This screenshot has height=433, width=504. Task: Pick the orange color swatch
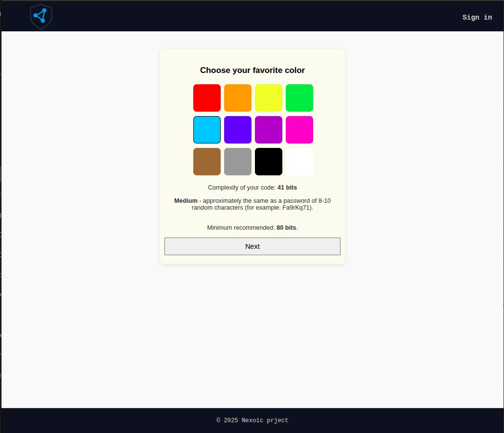(238, 98)
